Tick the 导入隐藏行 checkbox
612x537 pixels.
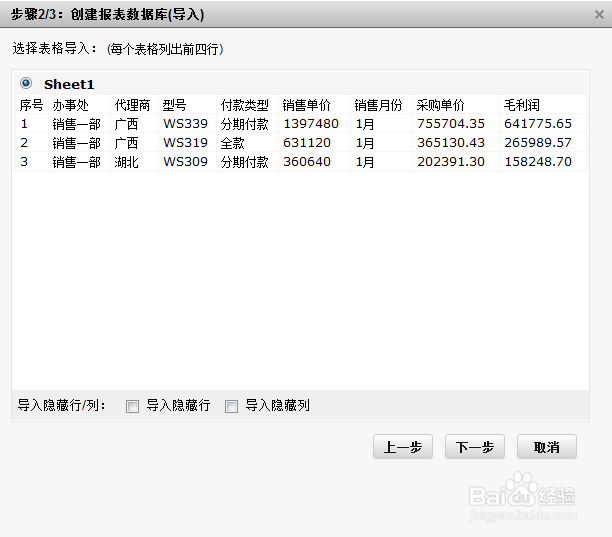pos(132,406)
